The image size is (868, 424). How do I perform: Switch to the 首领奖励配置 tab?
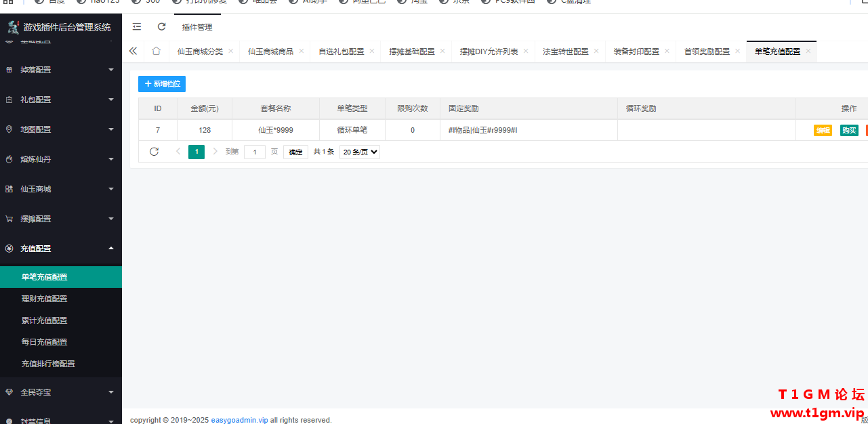707,51
